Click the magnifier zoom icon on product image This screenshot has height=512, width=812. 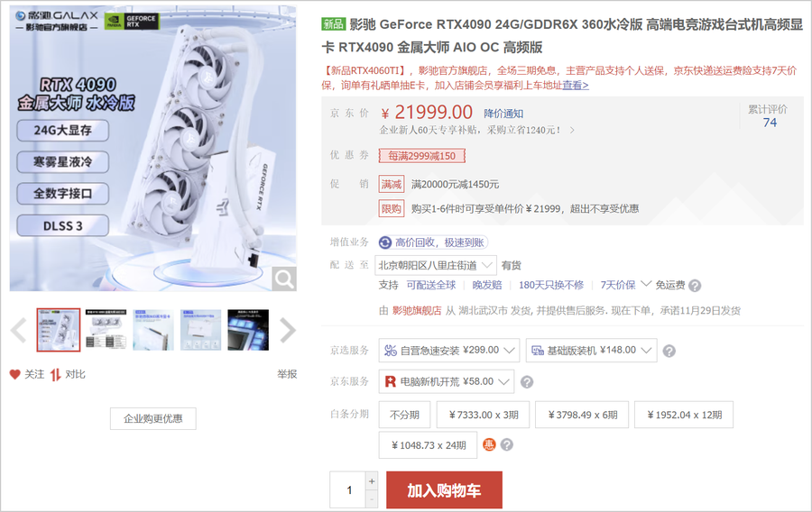(284, 279)
